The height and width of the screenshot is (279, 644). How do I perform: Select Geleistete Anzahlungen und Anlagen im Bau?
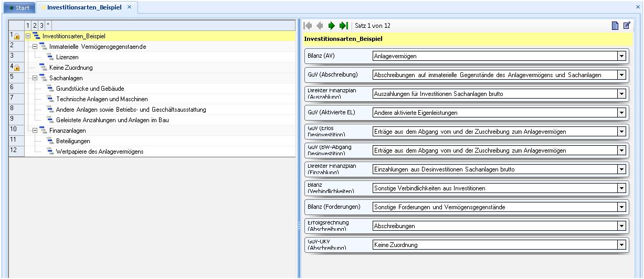click(x=160, y=120)
